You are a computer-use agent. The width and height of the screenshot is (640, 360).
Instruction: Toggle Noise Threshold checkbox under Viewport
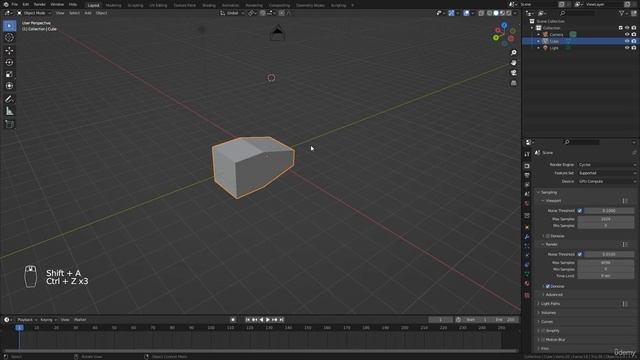click(580, 211)
